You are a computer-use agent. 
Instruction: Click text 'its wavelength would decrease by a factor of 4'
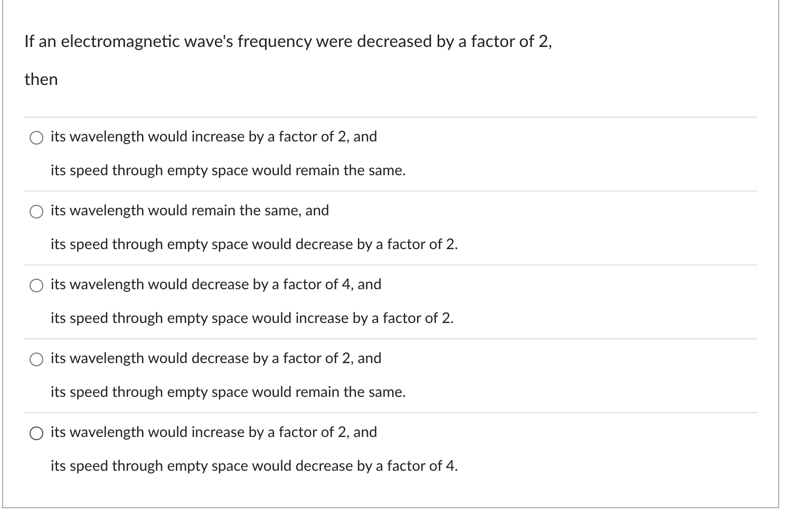(215, 284)
